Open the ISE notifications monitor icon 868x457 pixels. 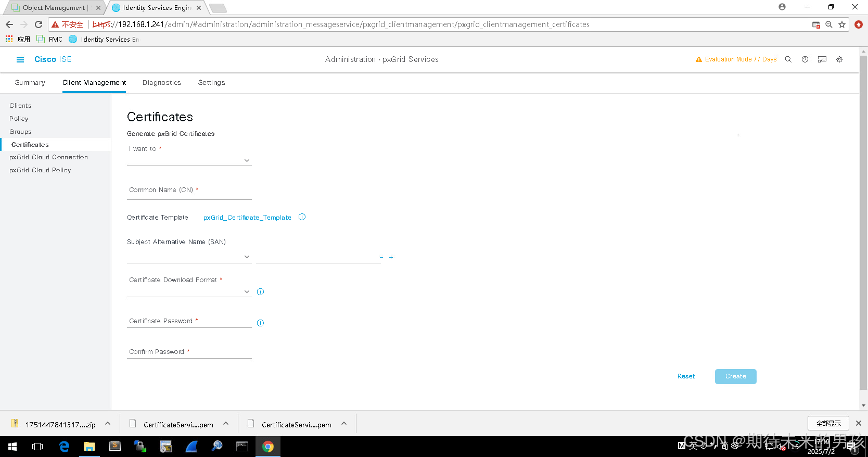tap(822, 59)
